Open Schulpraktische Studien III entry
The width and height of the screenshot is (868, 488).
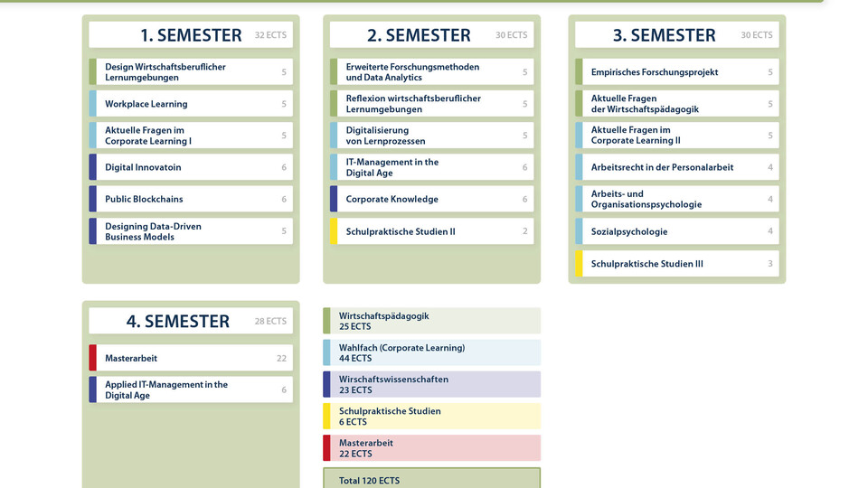pyautogui.click(x=677, y=263)
